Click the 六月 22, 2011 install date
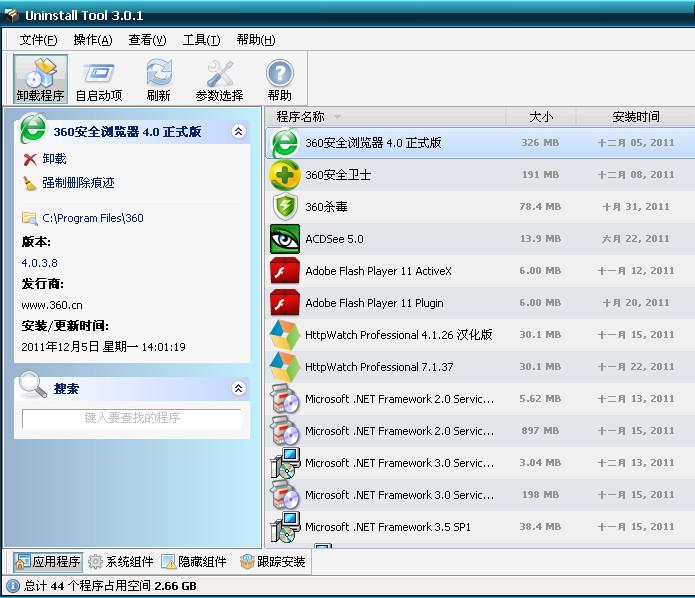This screenshot has height=598, width=695. (x=635, y=238)
